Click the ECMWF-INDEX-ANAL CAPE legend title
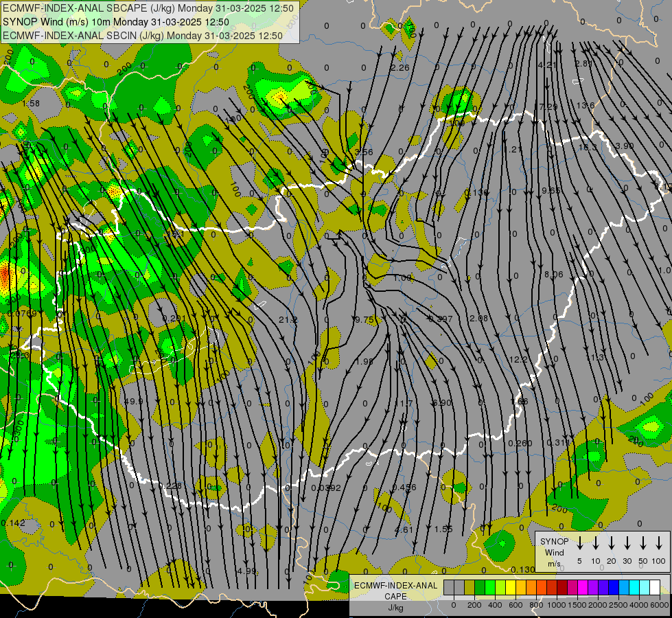Viewport: 672px width, 618px height. tap(395, 591)
